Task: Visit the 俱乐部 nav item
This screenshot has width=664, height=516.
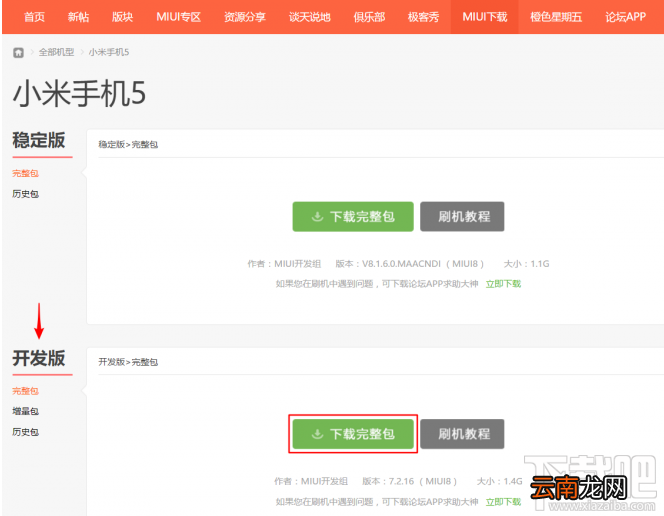Action: (369, 17)
